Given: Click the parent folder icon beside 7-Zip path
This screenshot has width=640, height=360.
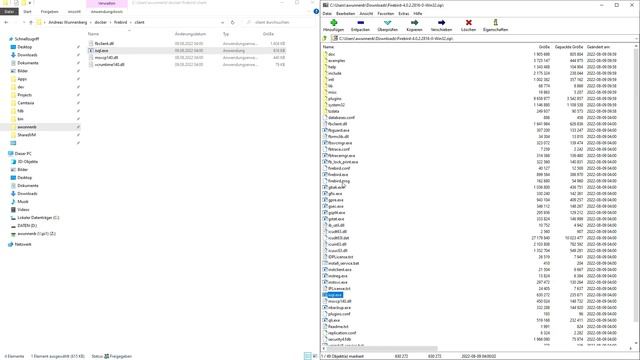Looking at the screenshot, I should tap(325, 38).
